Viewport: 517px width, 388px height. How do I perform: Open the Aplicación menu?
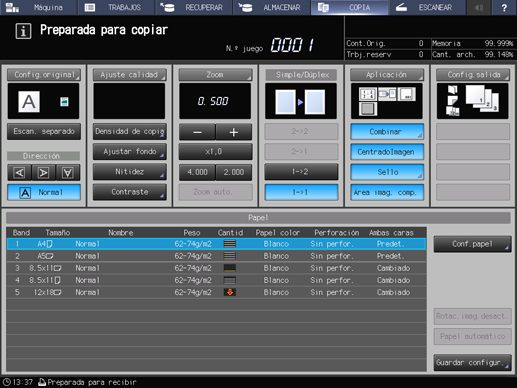click(387, 75)
